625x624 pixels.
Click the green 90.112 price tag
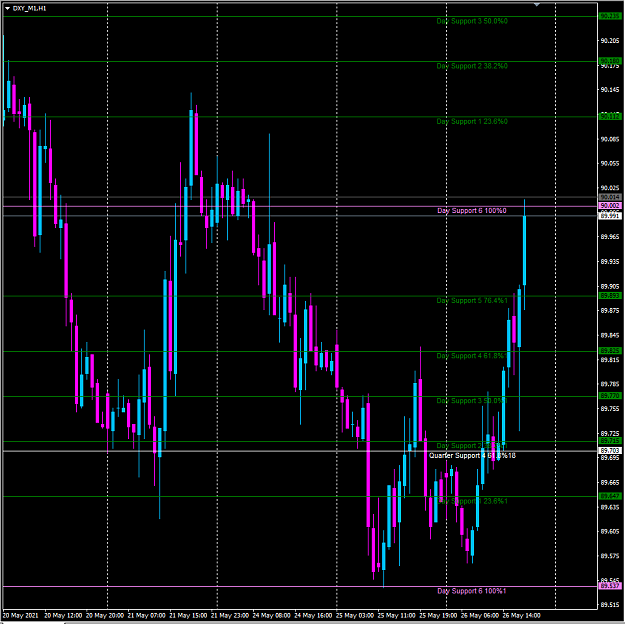tap(610, 116)
